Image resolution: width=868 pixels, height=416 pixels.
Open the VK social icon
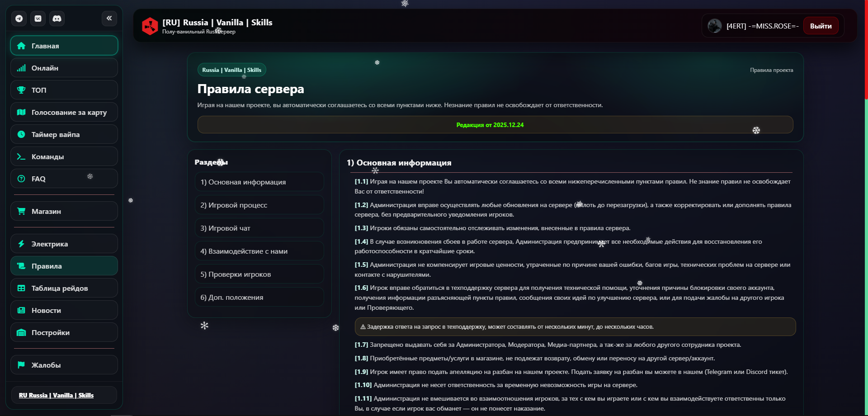click(x=38, y=19)
